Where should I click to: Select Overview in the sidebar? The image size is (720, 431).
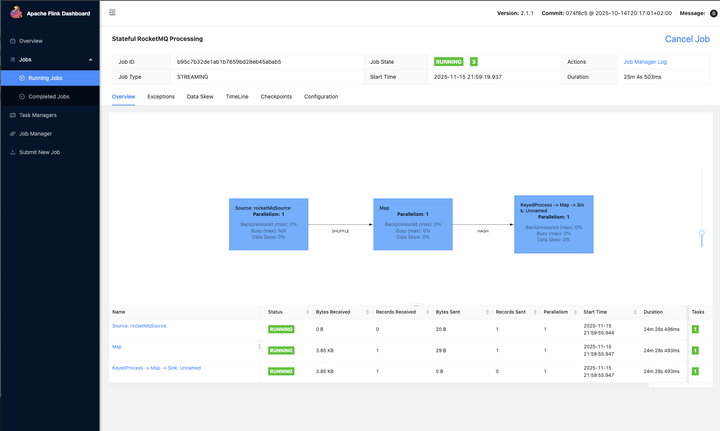(50, 41)
